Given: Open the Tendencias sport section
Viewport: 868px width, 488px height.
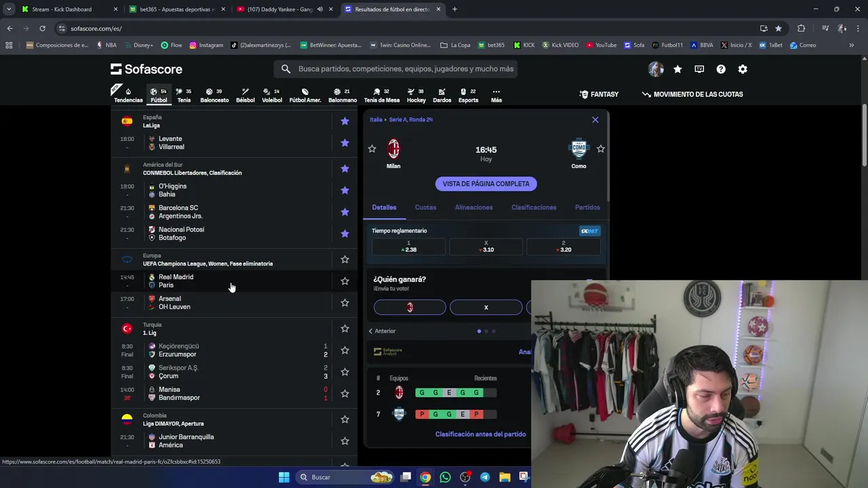Looking at the screenshot, I should 128,95.
